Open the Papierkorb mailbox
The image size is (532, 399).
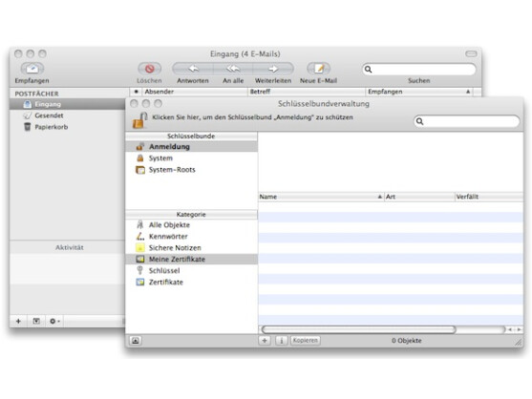pos(68,127)
